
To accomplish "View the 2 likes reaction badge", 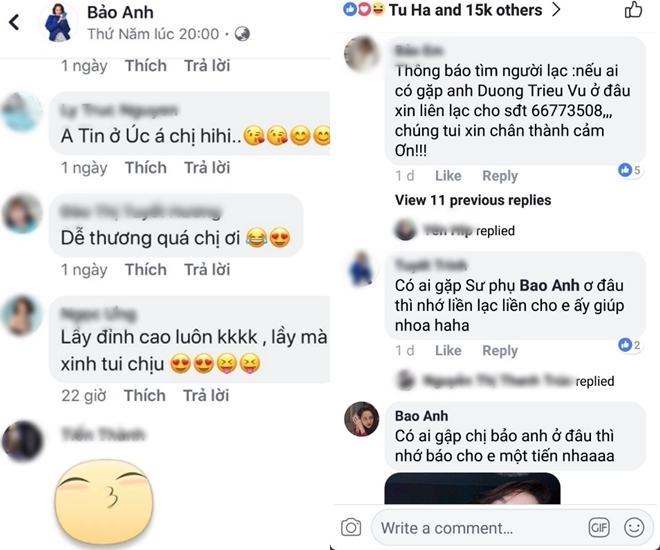I will pos(630,345).
